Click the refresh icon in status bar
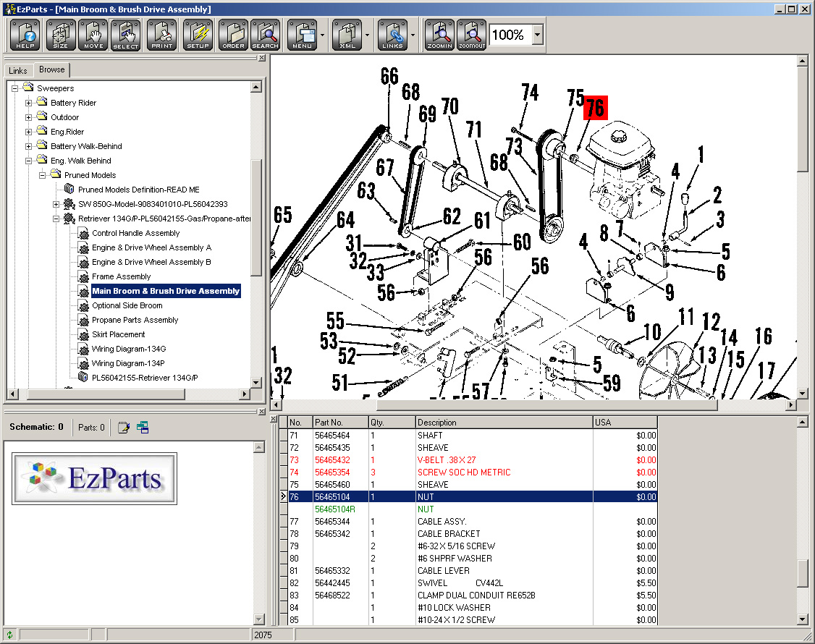 (9, 635)
